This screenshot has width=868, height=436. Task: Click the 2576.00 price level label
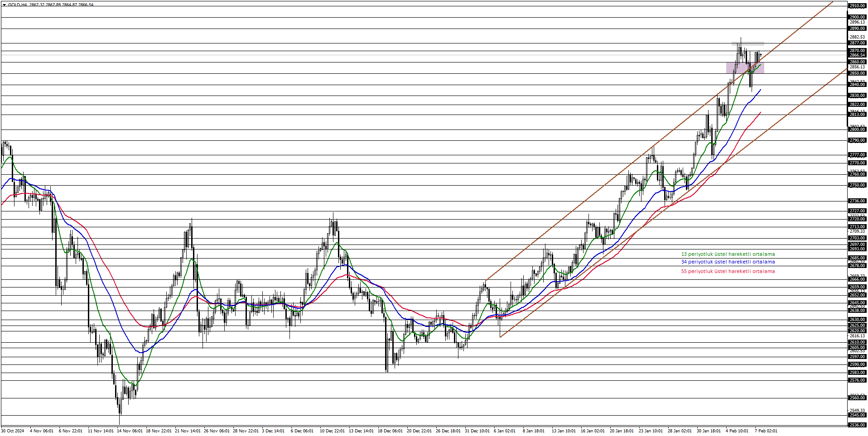[x=857, y=380]
